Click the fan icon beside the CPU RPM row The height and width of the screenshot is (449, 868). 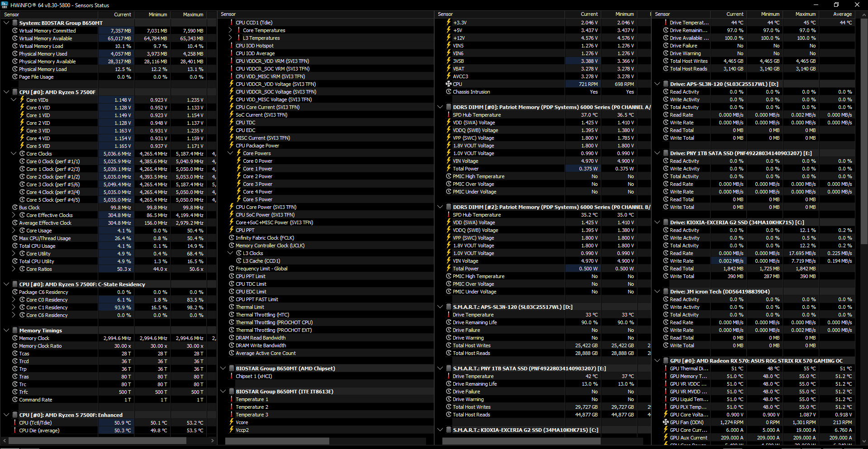pyautogui.click(x=449, y=84)
